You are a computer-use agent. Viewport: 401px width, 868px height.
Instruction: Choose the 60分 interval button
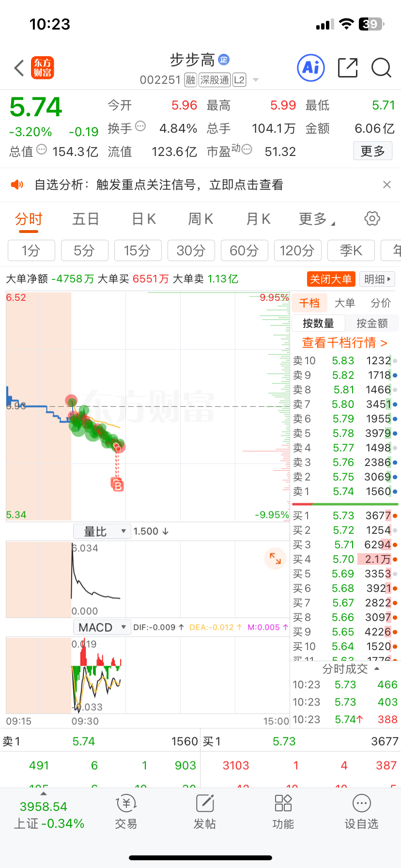(245, 251)
